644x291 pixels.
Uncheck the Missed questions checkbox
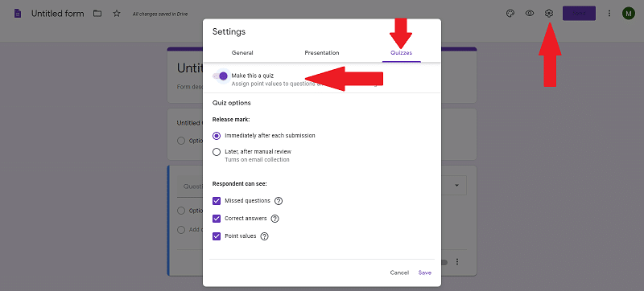coord(217,201)
